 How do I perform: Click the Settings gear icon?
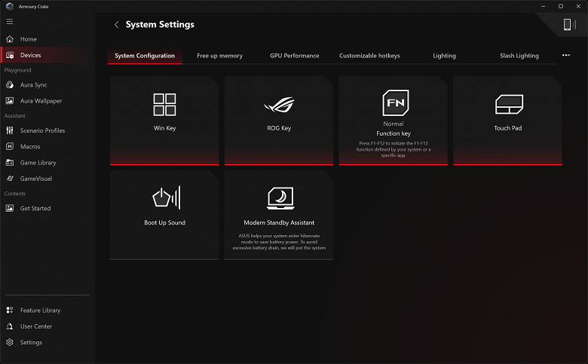10,342
